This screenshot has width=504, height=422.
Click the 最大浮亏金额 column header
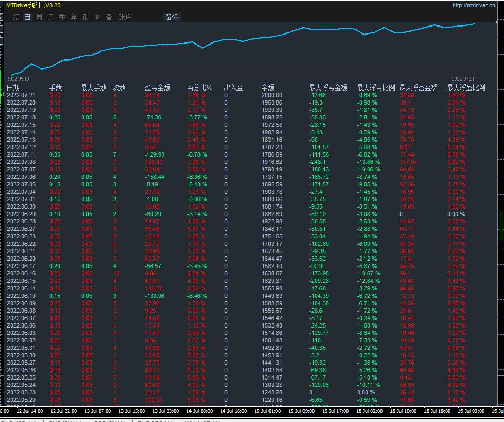click(328, 88)
